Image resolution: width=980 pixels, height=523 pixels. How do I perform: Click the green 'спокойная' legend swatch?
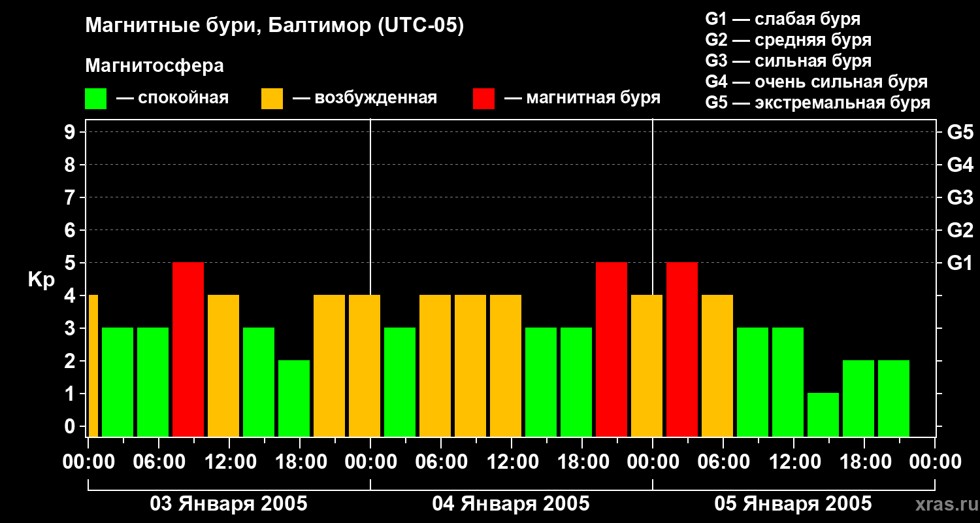point(95,99)
